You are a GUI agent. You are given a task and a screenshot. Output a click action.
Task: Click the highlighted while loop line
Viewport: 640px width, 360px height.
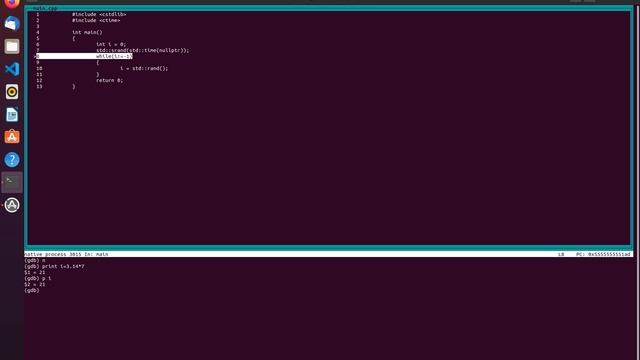click(84, 56)
